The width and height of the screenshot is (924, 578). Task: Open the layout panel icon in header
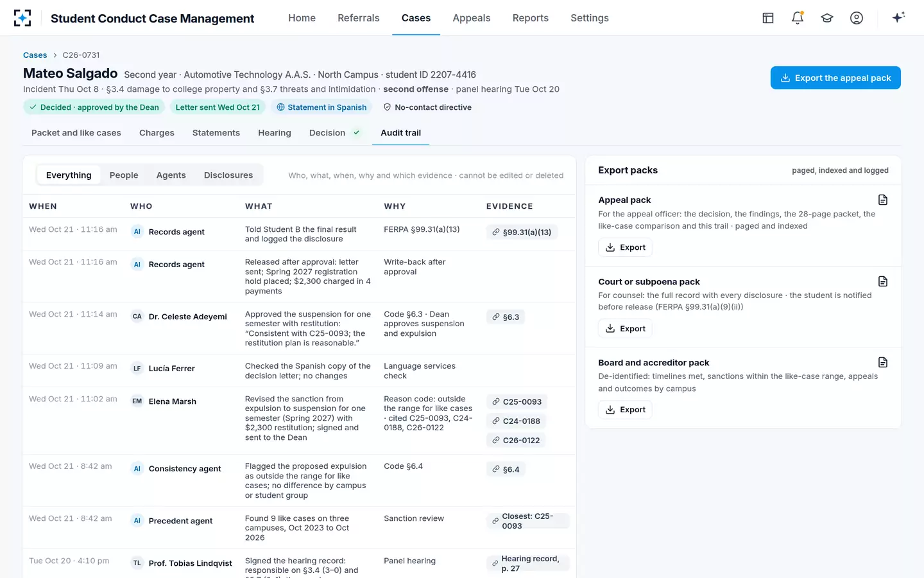pyautogui.click(x=768, y=18)
